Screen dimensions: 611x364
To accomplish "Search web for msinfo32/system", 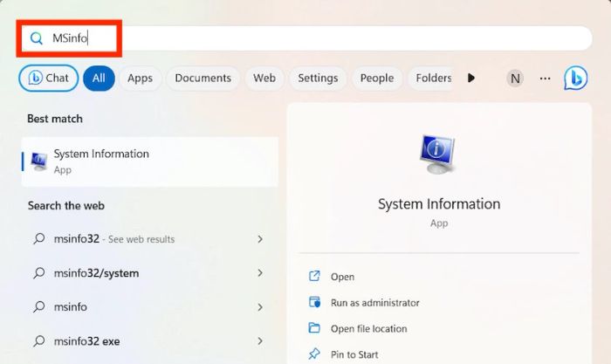I will (x=148, y=273).
